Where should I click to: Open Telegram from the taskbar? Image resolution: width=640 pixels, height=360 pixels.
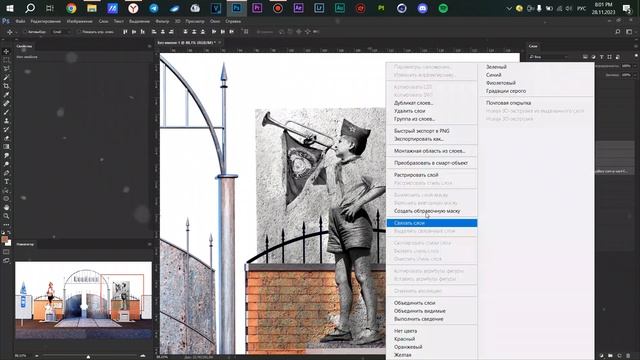[x=154, y=8]
